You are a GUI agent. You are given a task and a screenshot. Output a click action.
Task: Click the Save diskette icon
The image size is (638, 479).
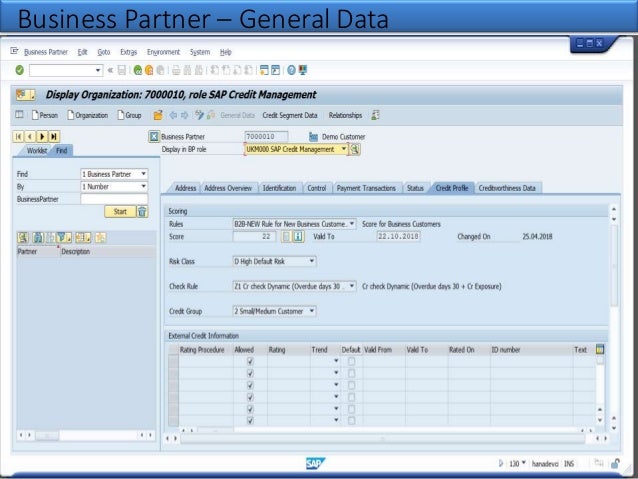coord(122,70)
